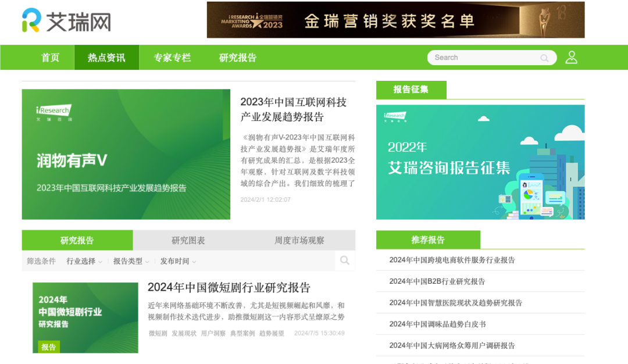Click inside the Search input field

click(x=483, y=58)
